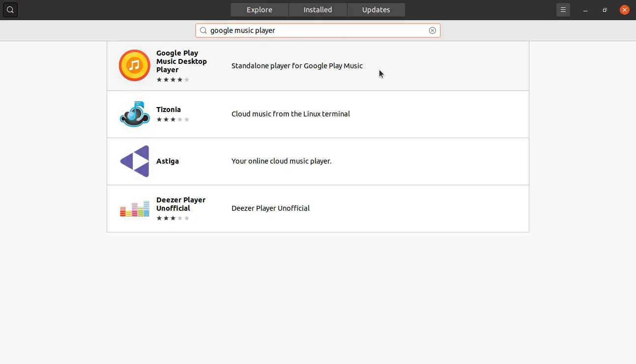Click the Google Play Music Desktop Player icon

(x=134, y=65)
